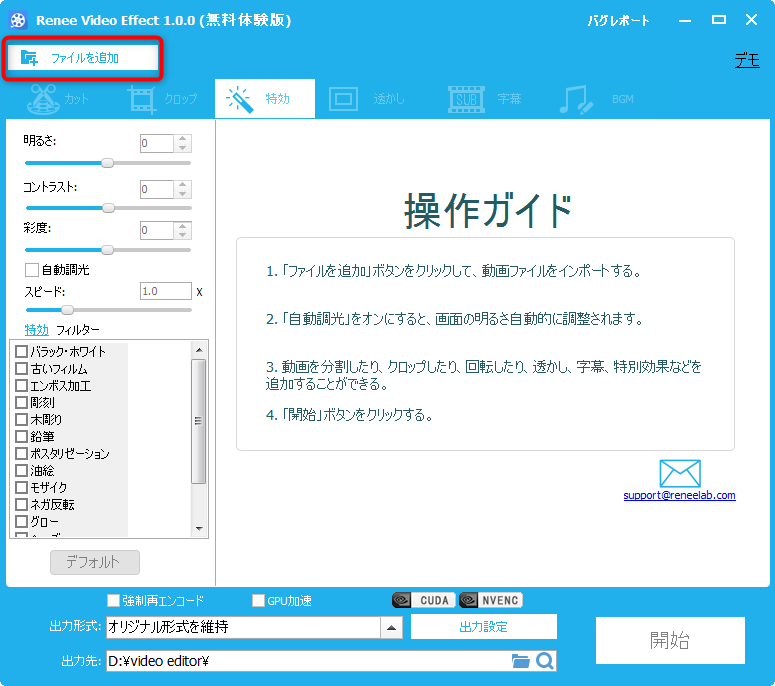Click the effects list scroll-down arrow
Image resolution: width=775 pixels, height=686 pixels.
click(199, 528)
